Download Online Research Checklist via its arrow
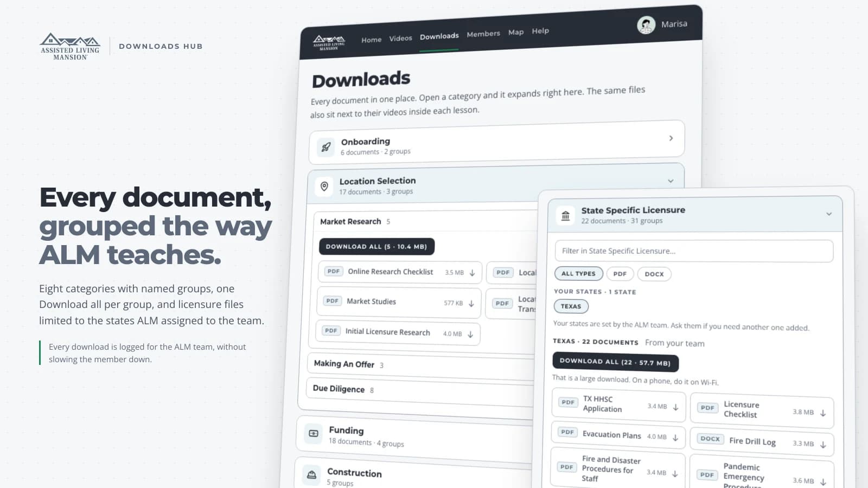Viewport: 868px width, 488px height. [472, 273]
